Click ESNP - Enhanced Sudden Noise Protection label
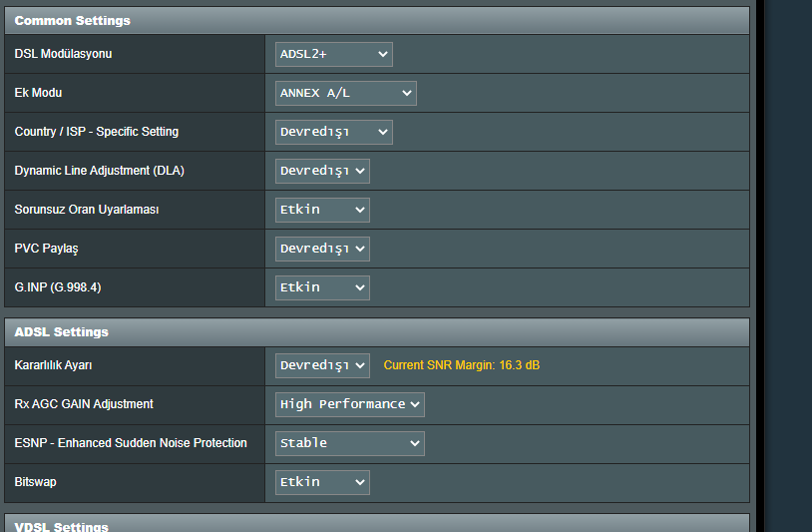Screen dimensions: 812x532 [x=131, y=443]
